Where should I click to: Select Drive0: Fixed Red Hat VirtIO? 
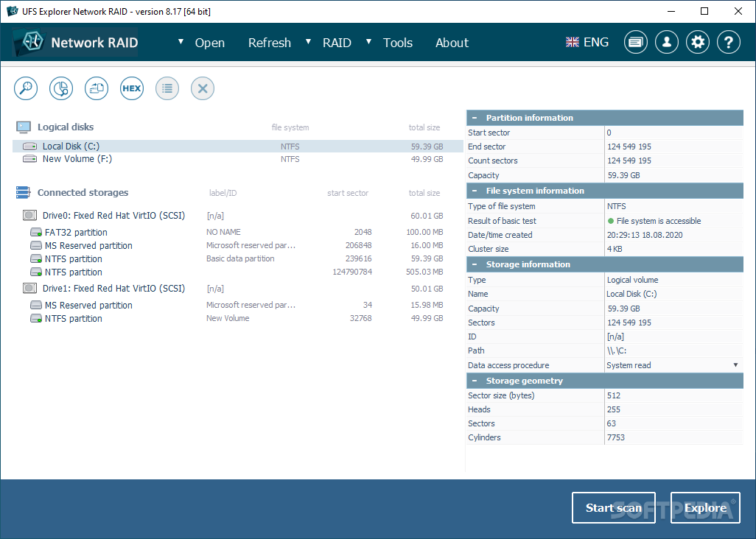[x=238, y=215]
